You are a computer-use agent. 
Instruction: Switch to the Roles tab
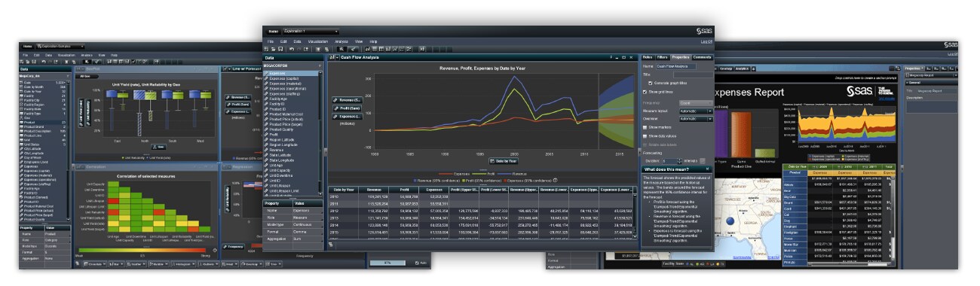click(648, 57)
